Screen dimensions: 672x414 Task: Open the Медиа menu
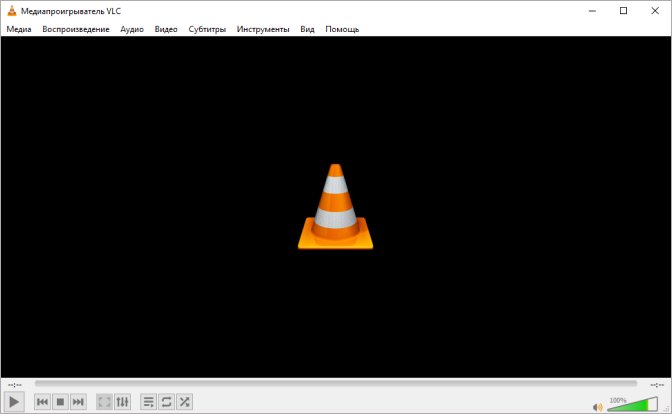19,29
